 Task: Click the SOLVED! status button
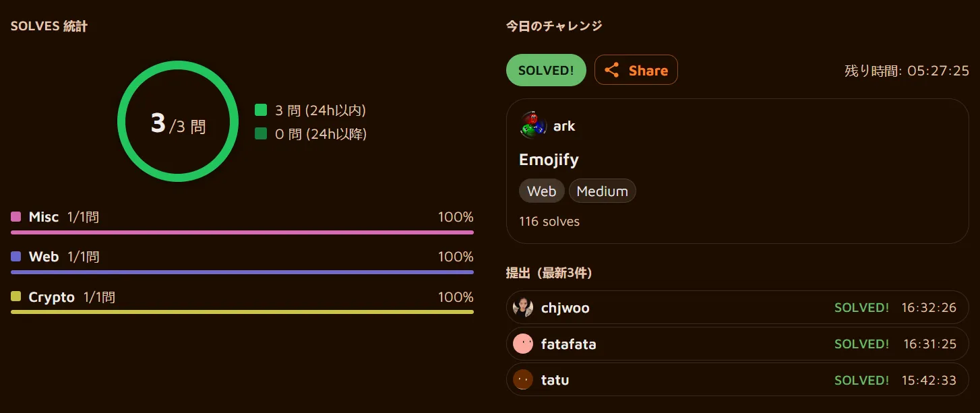click(x=546, y=70)
